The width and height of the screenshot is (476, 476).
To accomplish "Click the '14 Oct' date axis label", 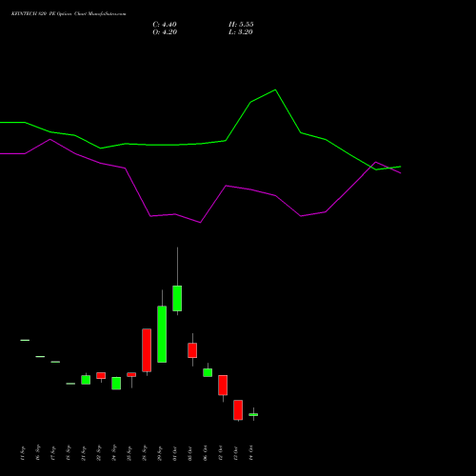I will tap(251, 453).
